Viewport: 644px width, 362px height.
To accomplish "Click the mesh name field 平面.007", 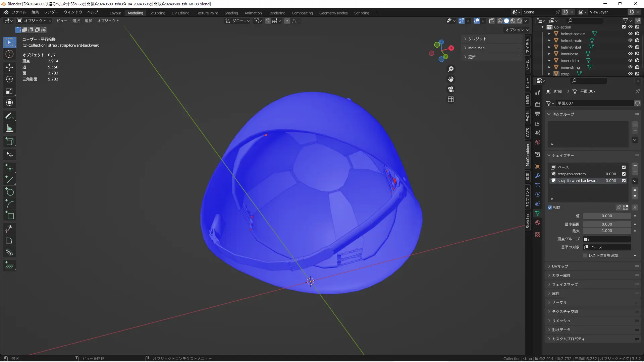I will [594, 103].
